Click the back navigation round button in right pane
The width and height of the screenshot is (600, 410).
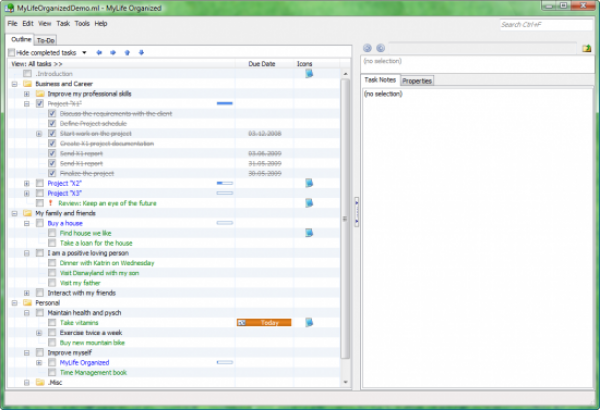(367, 48)
